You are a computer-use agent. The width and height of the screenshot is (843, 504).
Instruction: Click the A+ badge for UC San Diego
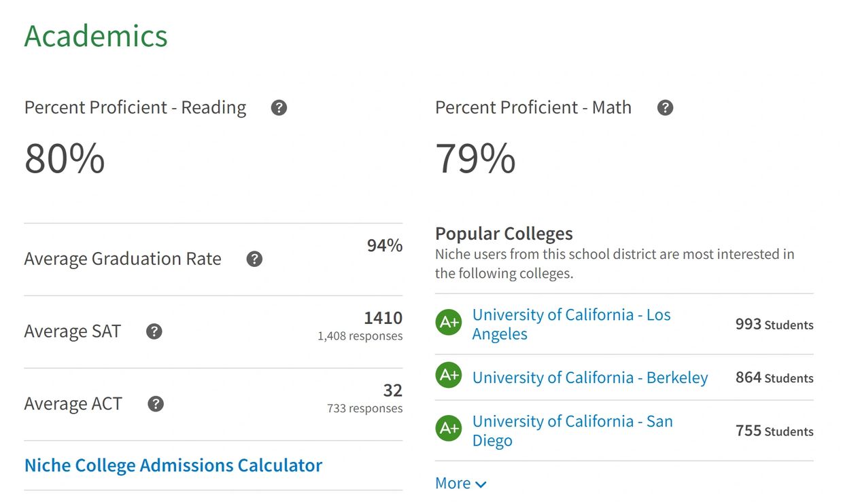pos(449,428)
